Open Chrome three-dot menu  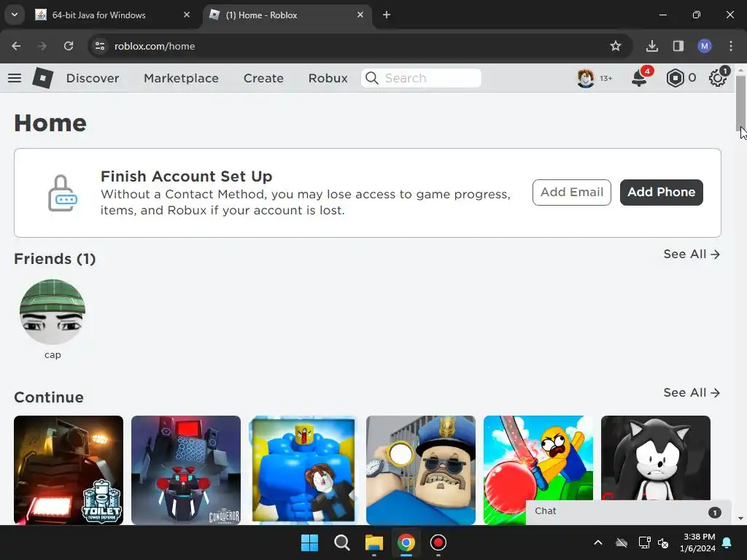[731, 46]
